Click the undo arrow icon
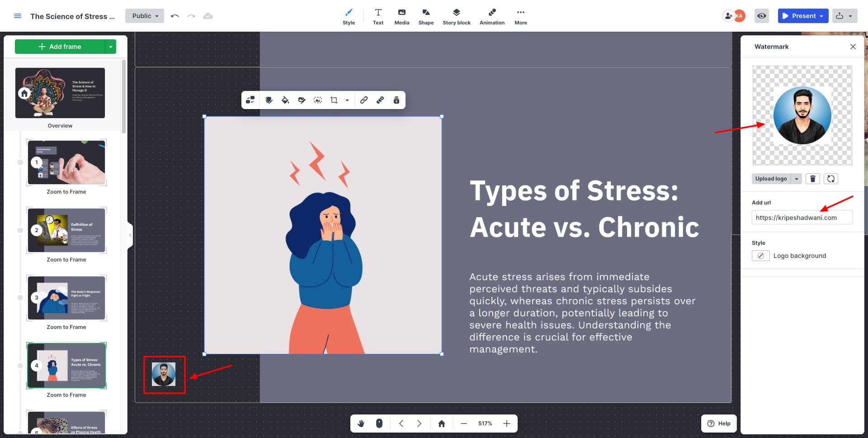868x438 pixels. [175, 16]
